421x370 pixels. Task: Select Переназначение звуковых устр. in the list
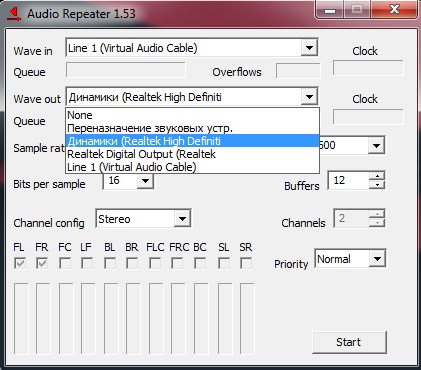pos(192,128)
